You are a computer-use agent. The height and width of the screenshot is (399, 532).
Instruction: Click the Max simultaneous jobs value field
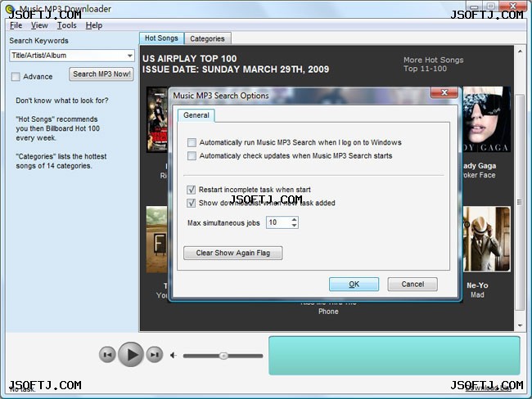click(278, 222)
